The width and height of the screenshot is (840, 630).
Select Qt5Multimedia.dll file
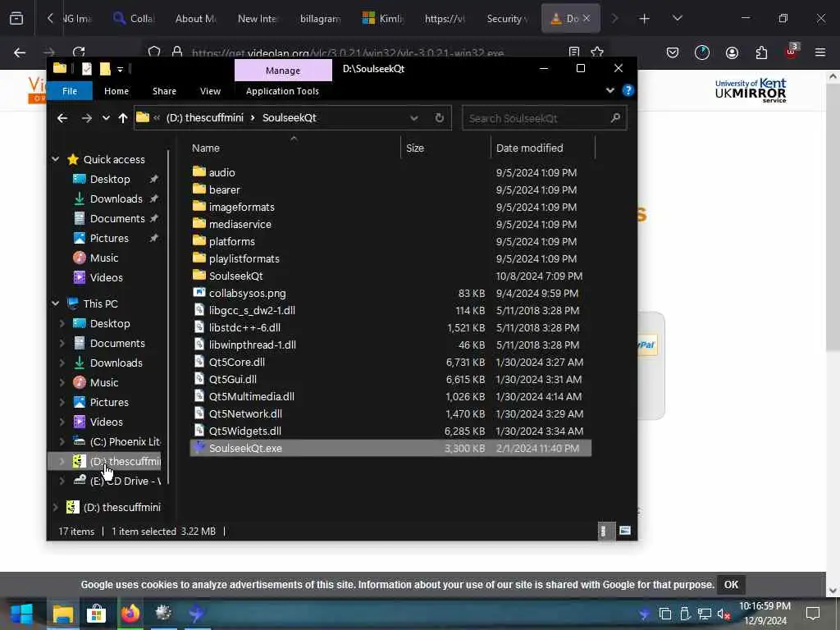pos(251,396)
